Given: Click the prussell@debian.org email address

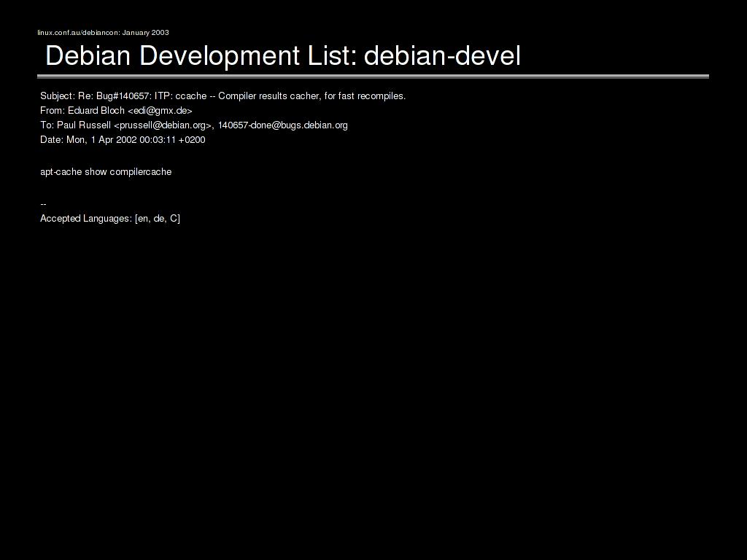Looking at the screenshot, I should [163, 125].
